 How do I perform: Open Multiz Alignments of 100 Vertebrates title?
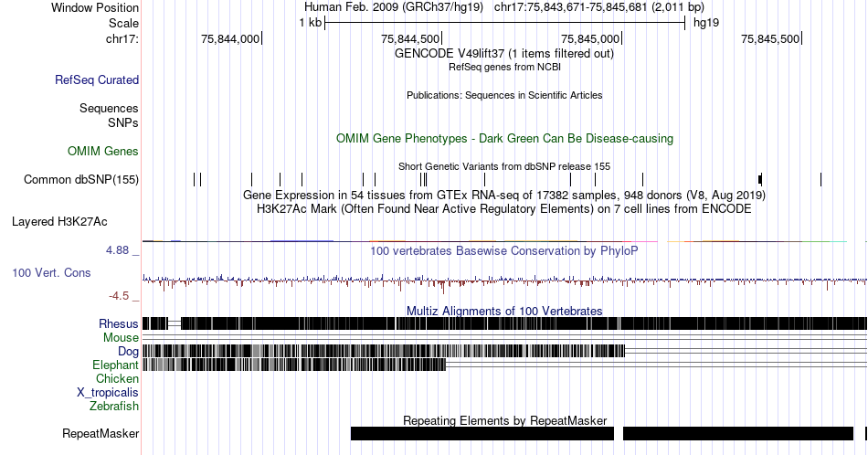coord(504,311)
